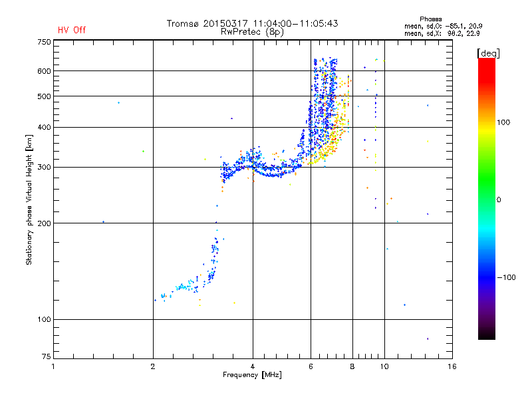Click the x-axis '6' frequency label

pos(311,366)
